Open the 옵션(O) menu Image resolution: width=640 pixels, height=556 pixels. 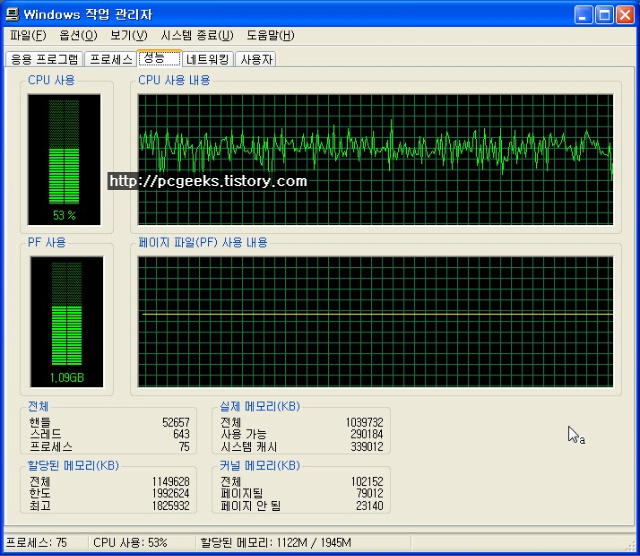coord(78,36)
